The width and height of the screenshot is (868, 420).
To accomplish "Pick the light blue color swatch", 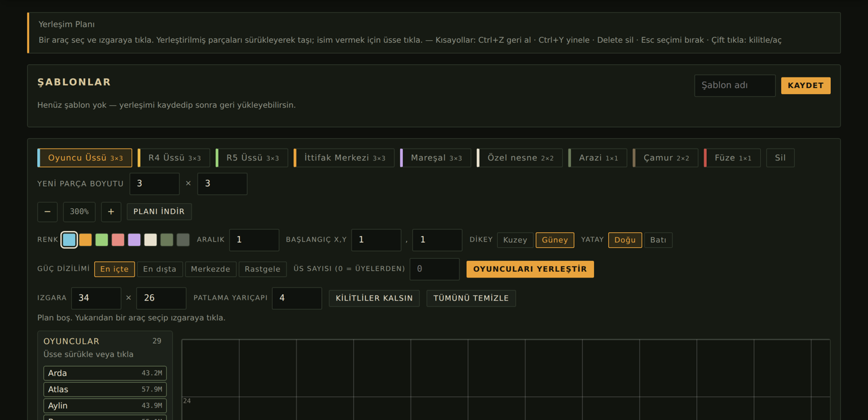I will 69,240.
